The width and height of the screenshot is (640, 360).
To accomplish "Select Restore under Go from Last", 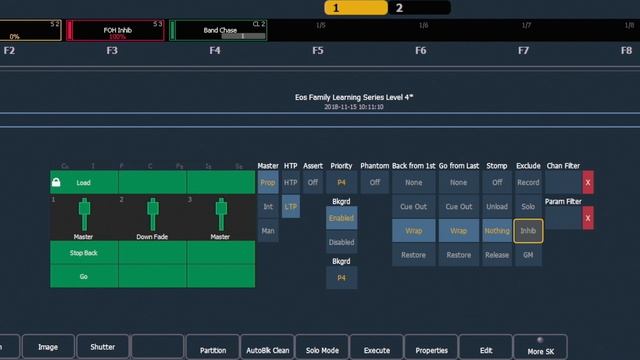I will point(459,255).
